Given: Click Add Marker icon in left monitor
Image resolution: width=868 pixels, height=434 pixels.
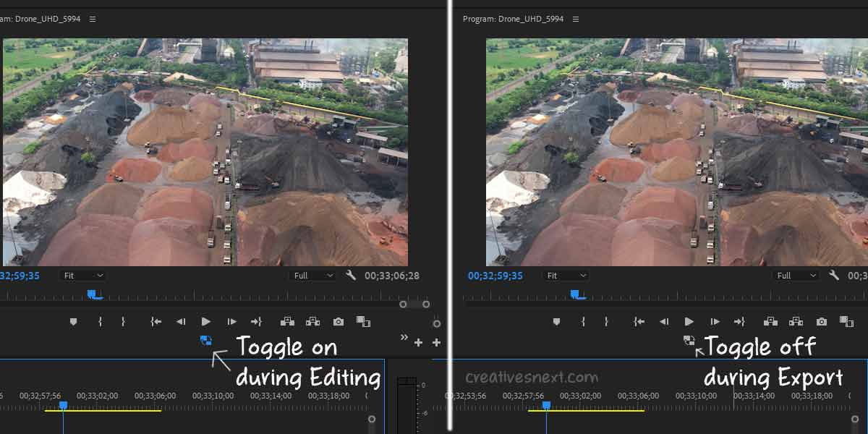Looking at the screenshot, I should [73, 322].
